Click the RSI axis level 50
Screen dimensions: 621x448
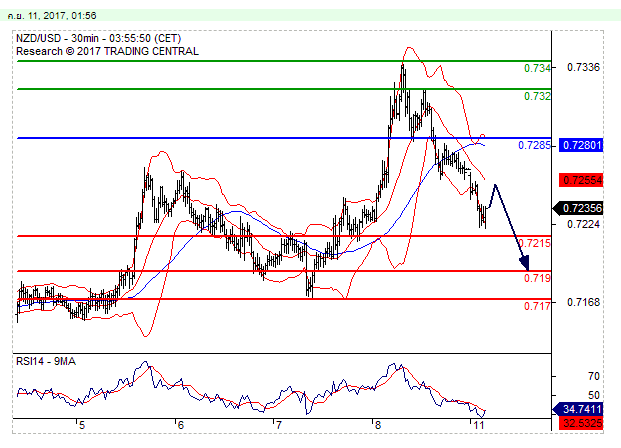(x=594, y=395)
